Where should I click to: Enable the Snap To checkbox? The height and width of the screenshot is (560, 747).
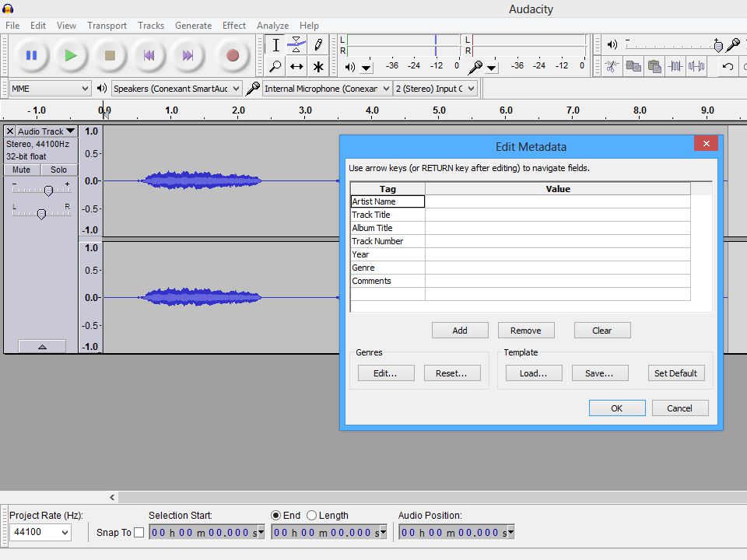139,532
